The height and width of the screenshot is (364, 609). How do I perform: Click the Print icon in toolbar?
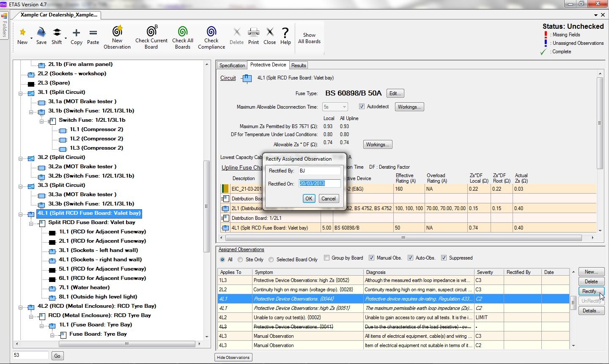[253, 32]
